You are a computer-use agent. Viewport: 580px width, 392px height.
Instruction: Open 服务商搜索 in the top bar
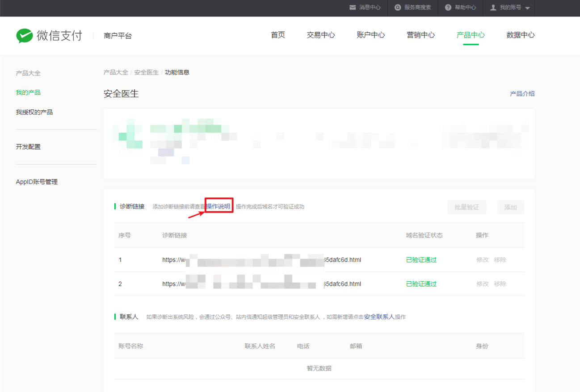click(x=417, y=8)
